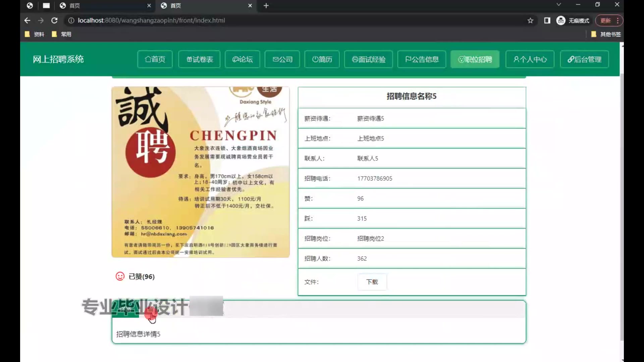Open the 资料 bookmarks folder
The image size is (644, 362).
(x=35, y=34)
